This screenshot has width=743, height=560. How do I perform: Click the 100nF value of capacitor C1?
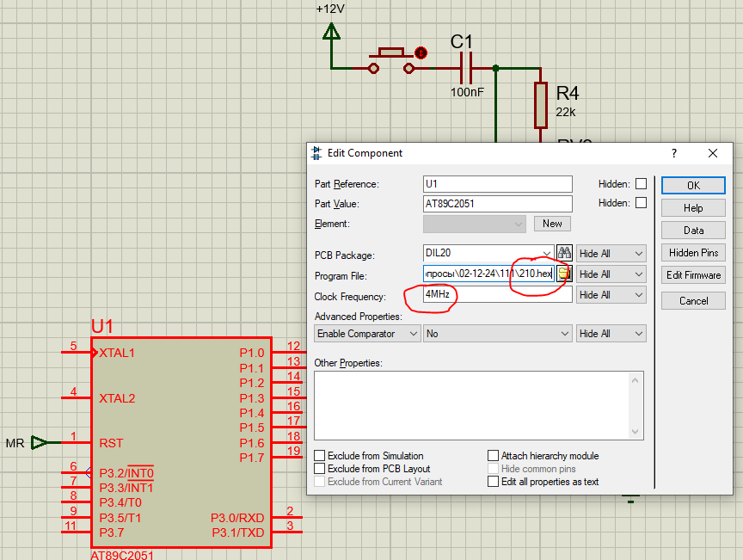pos(467,92)
